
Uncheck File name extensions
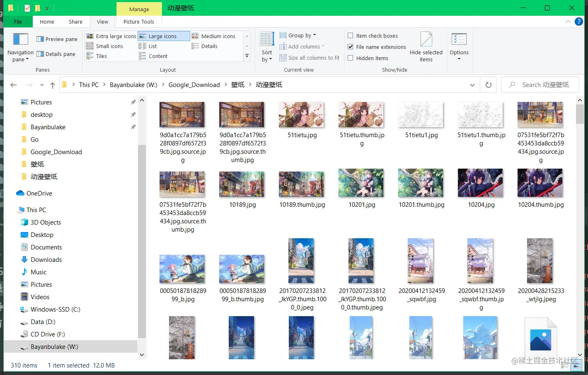(351, 47)
